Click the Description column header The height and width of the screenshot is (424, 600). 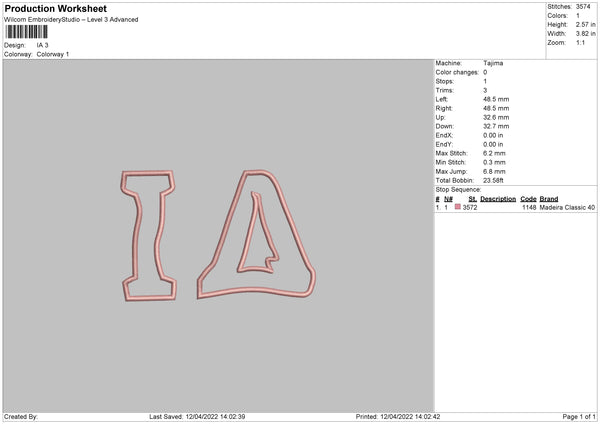click(x=498, y=199)
